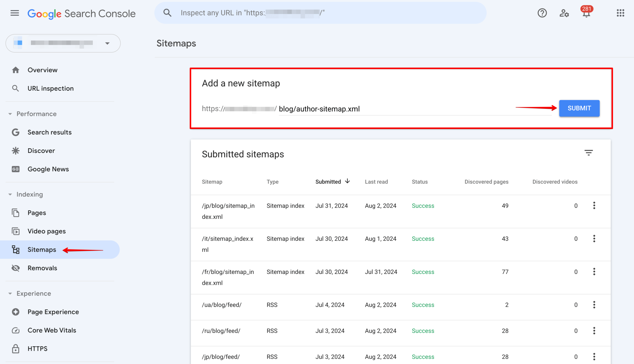Go to Overview in the sidebar

pos(42,70)
